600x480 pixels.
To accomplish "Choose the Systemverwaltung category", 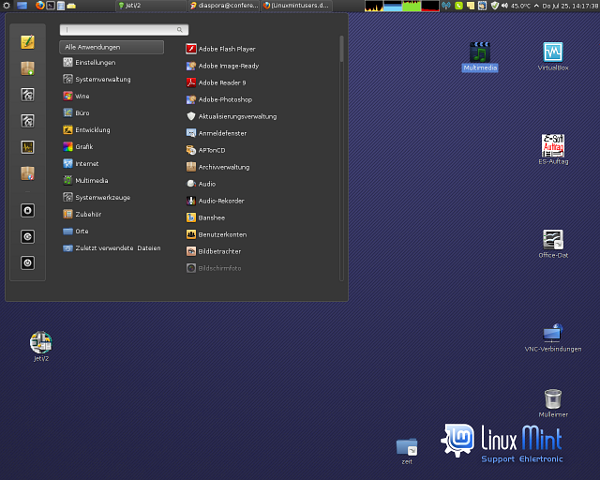I will pyautogui.click(x=102, y=79).
